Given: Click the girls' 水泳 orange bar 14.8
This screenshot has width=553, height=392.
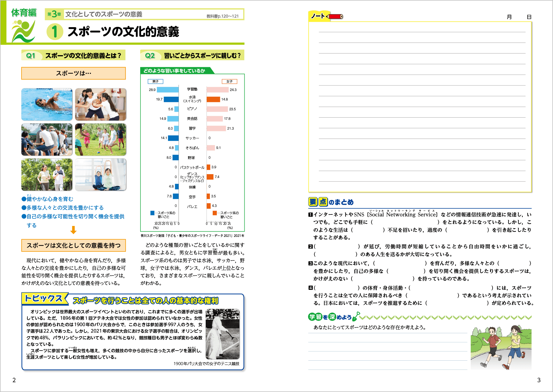Looking at the screenshot, I should [x=213, y=99].
